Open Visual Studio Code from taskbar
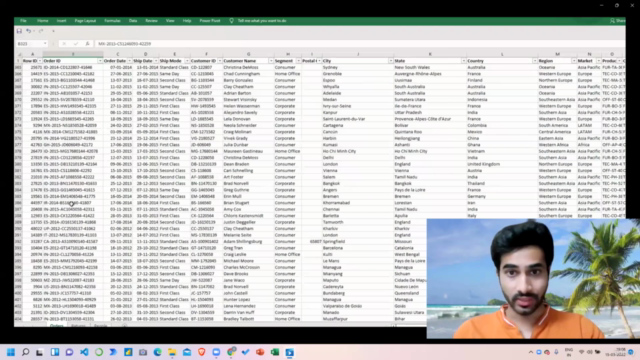Image resolution: width=640 pixels, height=360 pixels. [84, 352]
